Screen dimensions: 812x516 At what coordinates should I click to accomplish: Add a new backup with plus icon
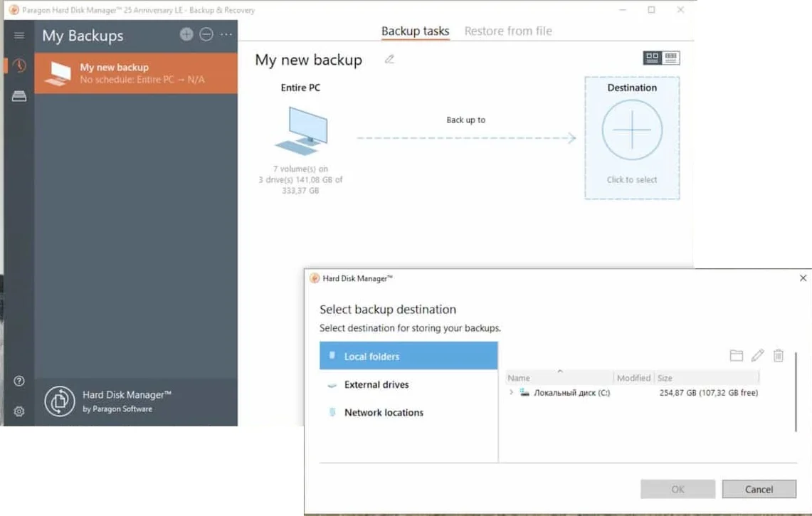pyautogui.click(x=186, y=34)
